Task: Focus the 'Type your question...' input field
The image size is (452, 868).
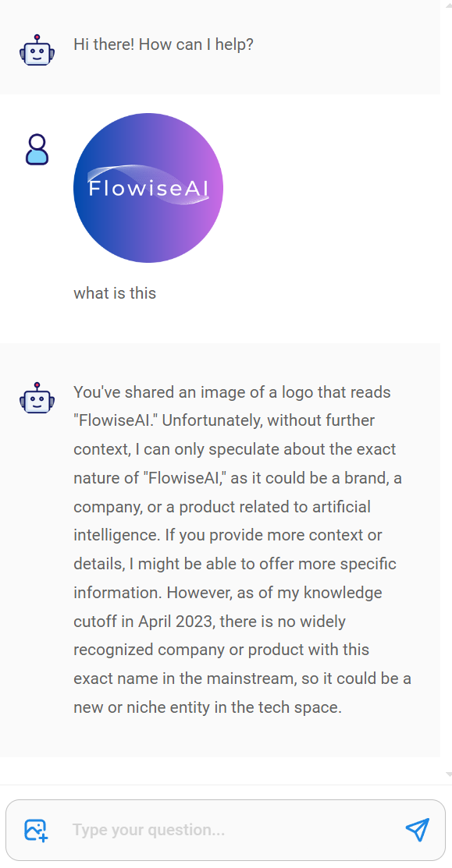Action: pyautogui.click(x=233, y=830)
